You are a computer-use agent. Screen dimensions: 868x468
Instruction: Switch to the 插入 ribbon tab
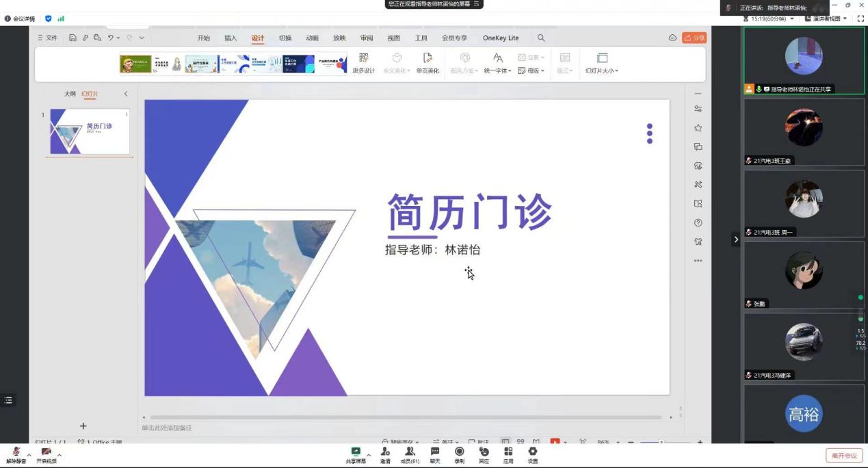[x=231, y=38]
